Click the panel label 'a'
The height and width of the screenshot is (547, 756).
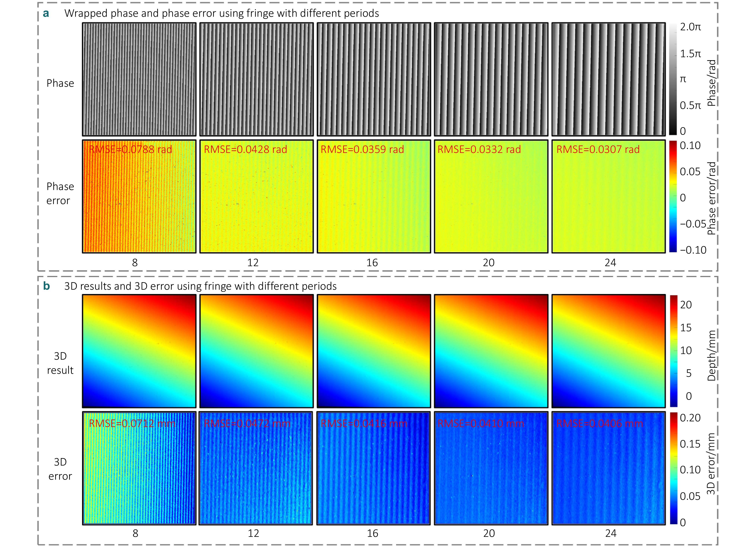tap(46, 13)
